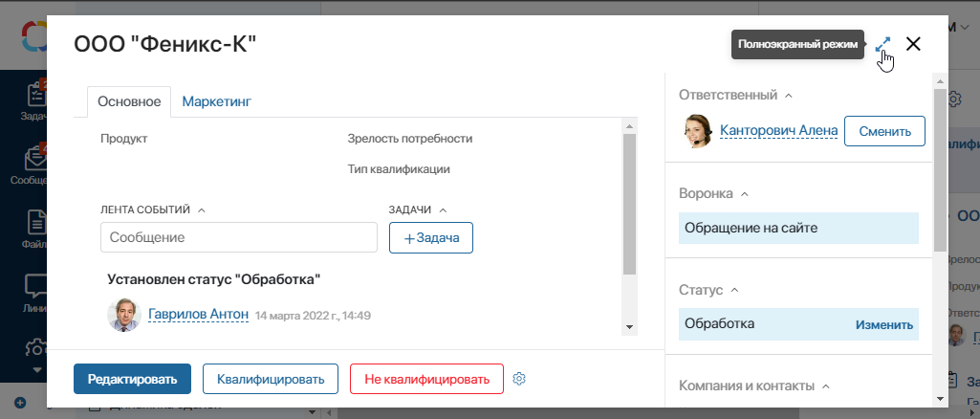
Task: Collapse the Лента событий section
Action: [201, 210]
